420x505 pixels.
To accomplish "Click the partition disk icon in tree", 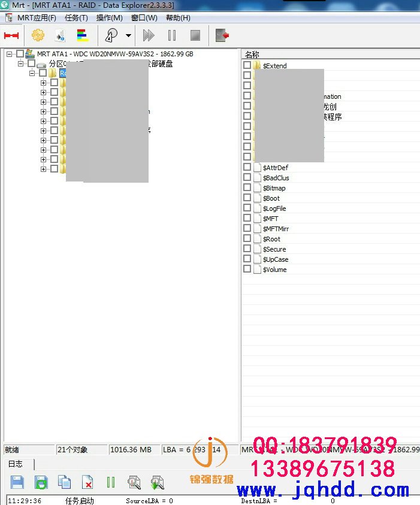I will (x=41, y=65).
